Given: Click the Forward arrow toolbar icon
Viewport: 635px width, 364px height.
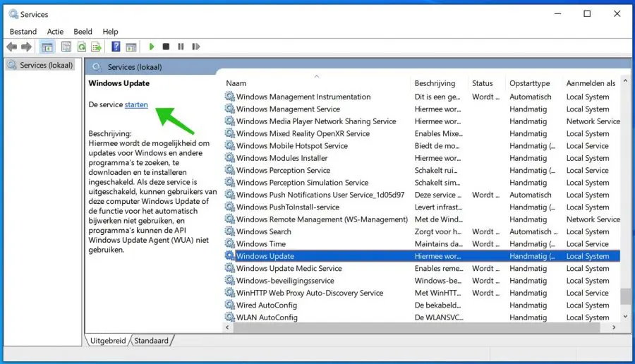Looking at the screenshot, I should pyautogui.click(x=26, y=47).
